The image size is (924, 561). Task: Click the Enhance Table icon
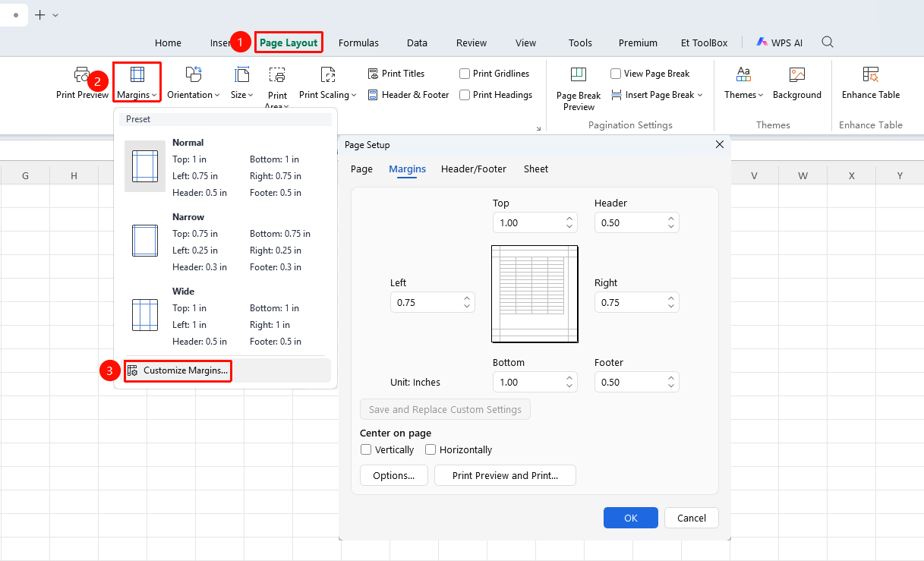point(871,74)
